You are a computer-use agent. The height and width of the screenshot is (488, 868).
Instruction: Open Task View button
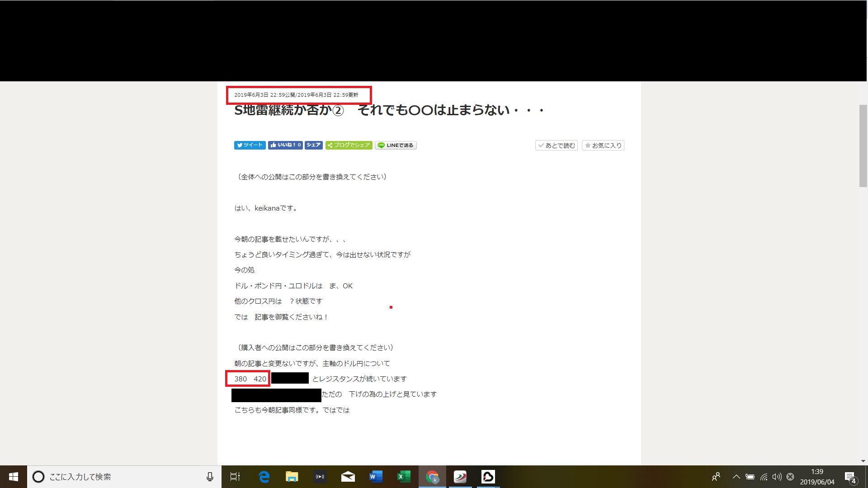tap(235, 477)
